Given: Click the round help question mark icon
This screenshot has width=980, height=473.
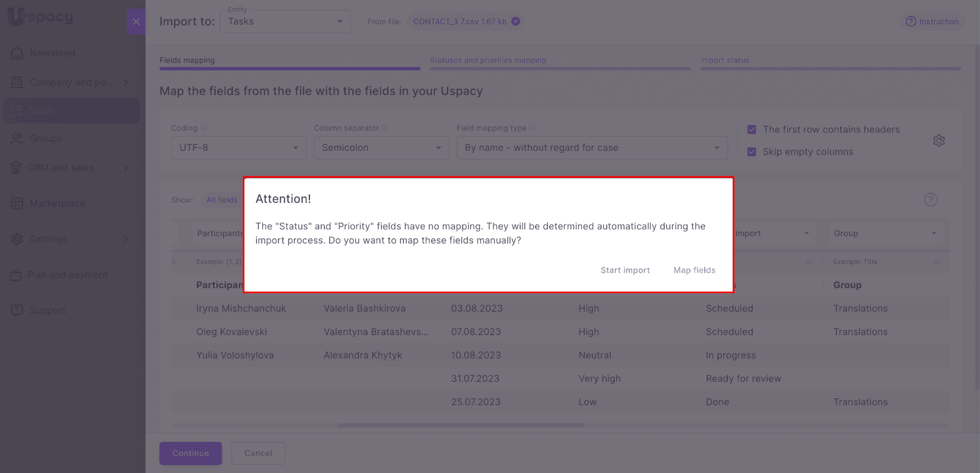Looking at the screenshot, I should tap(930, 200).
